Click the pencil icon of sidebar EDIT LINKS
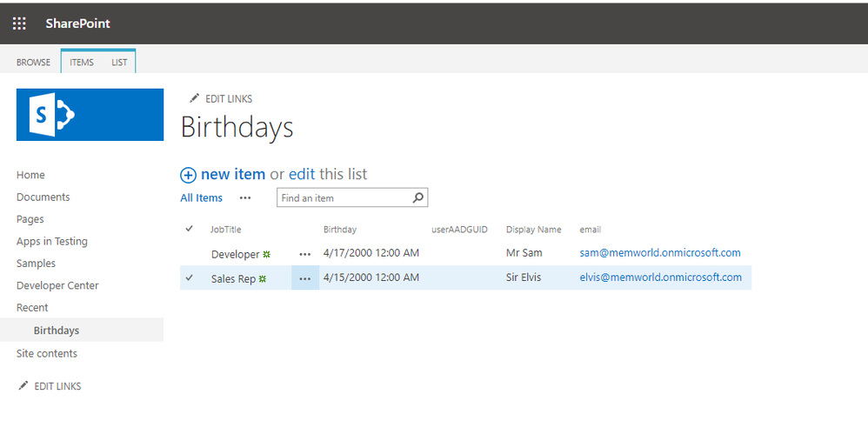Screen dimensions: 868x421 (x=23, y=385)
